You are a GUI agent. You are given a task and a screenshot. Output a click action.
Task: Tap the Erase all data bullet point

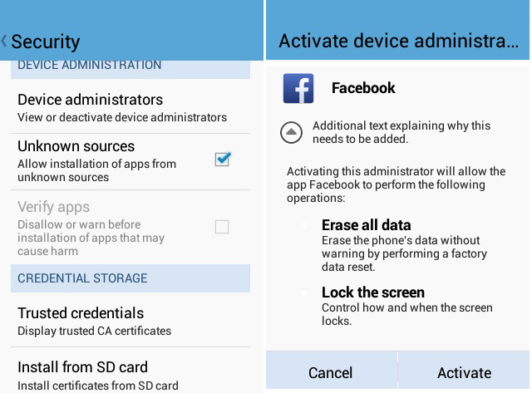click(x=304, y=227)
